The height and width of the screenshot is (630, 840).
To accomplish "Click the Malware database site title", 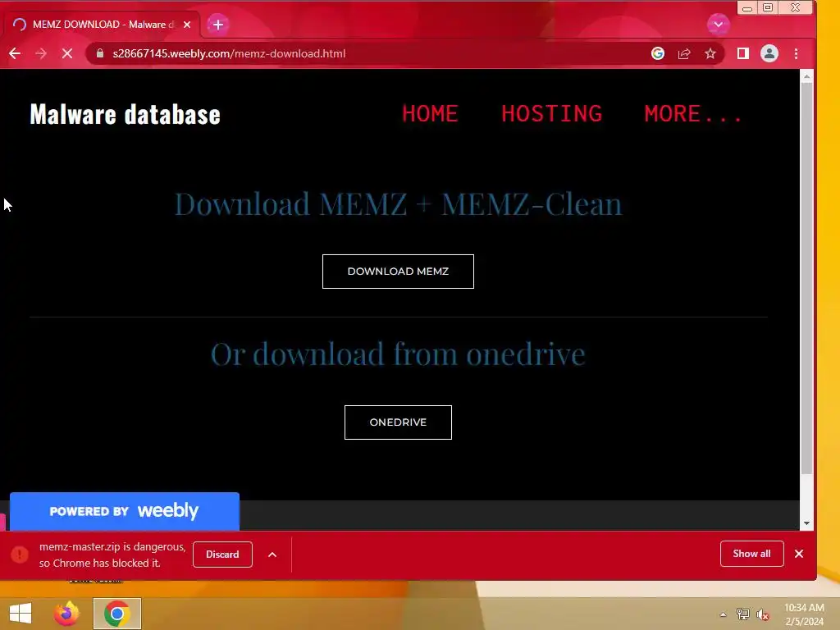I will click(125, 114).
